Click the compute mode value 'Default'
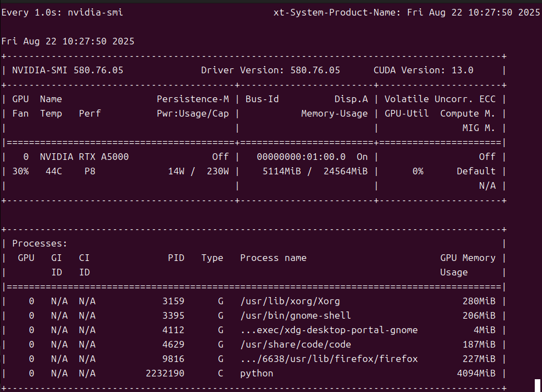 pos(476,172)
